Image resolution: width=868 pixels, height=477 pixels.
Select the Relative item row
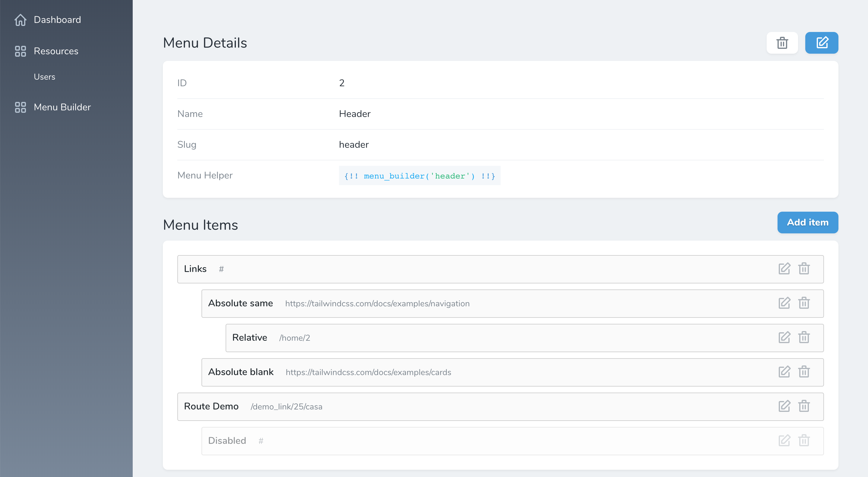coord(505,338)
